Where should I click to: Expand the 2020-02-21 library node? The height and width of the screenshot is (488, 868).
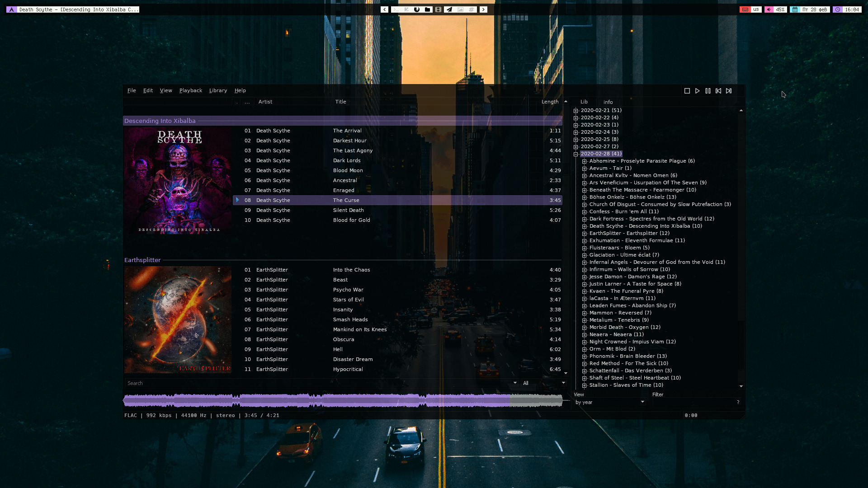tap(576, 111)
